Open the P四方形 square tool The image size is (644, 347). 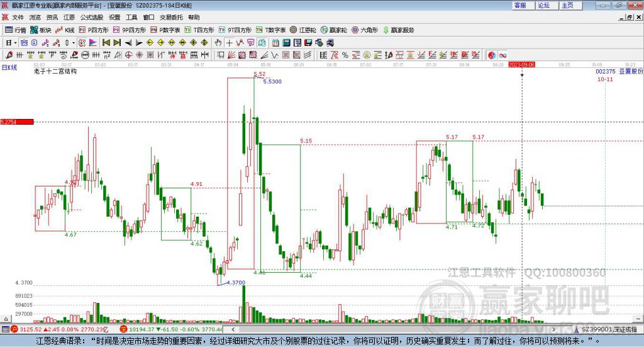click(94, 30)
